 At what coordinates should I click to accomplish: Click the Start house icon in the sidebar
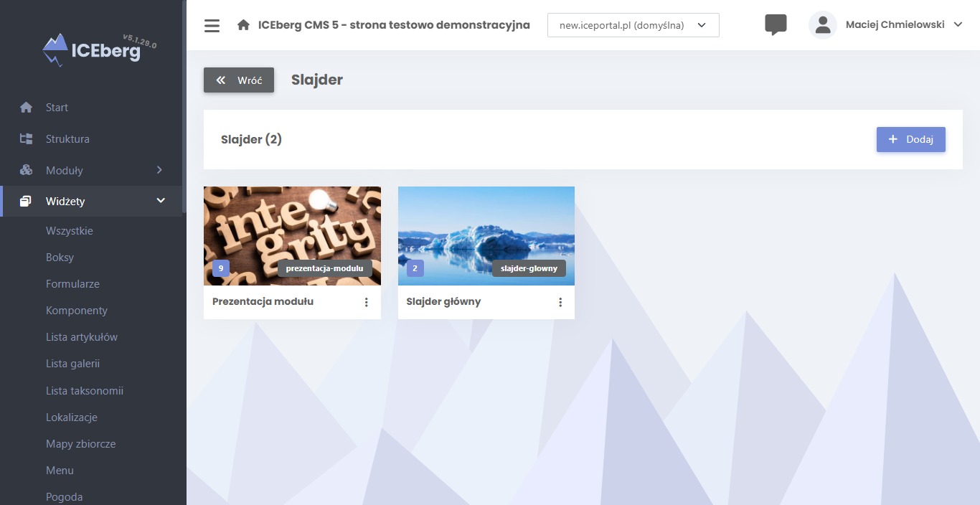click(x=27, y=108)
